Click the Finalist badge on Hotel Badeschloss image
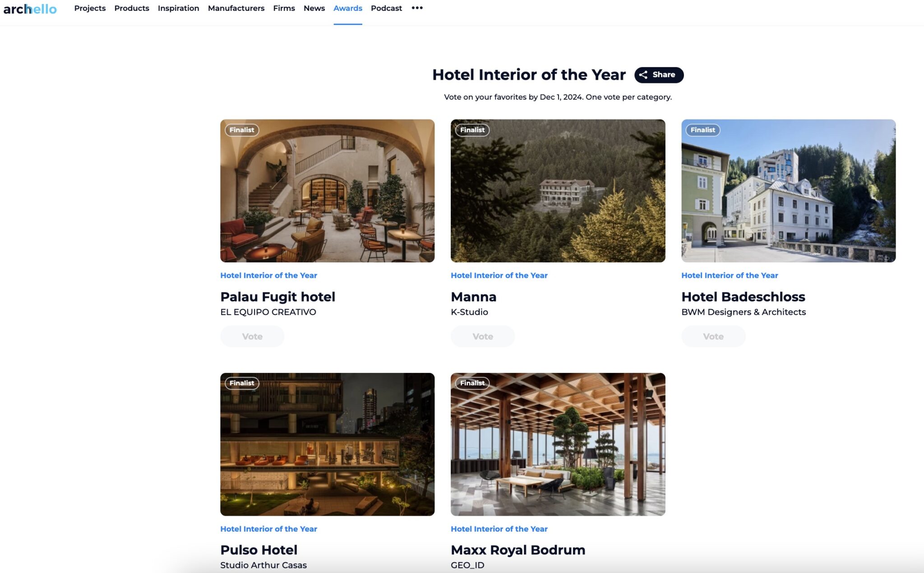The image size is (924, 573). pos(703,130)
